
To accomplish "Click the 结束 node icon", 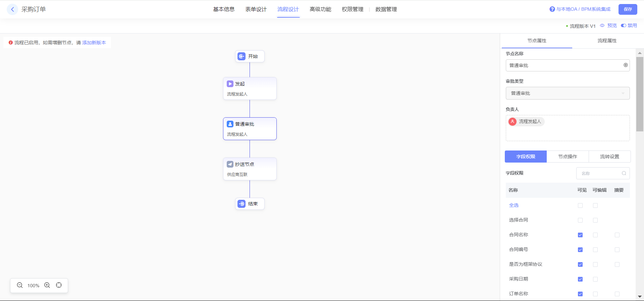I will [241, 204].
